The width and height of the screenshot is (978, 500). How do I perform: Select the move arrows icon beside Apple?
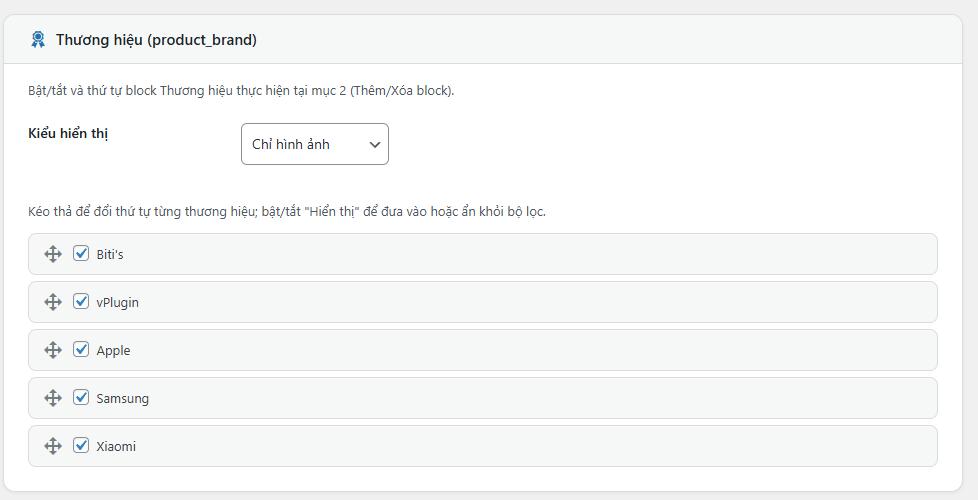click(x=53, y=350)
